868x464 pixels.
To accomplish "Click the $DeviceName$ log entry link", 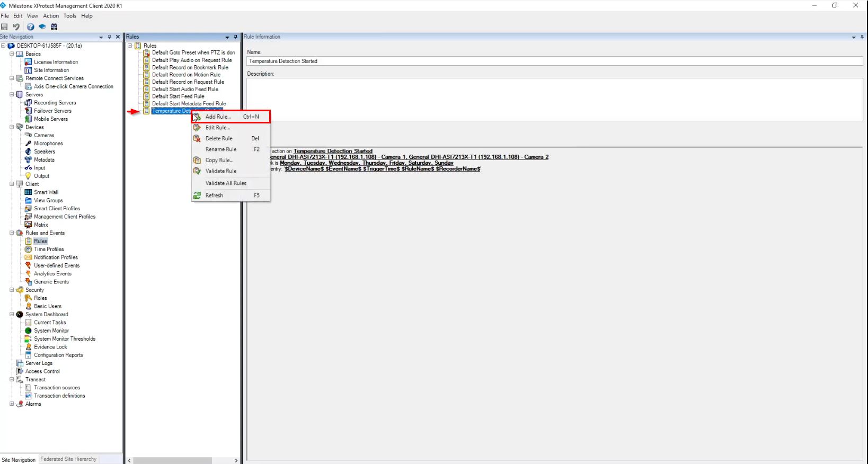I will point(383,169).
